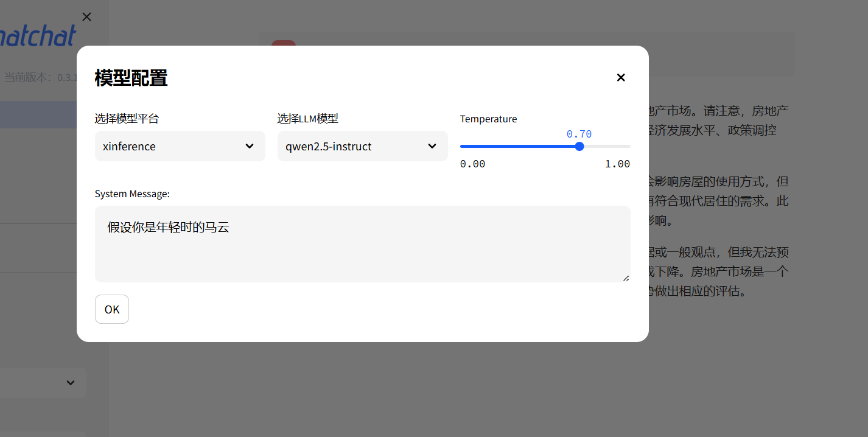This screenshot has height=437, width=868.
Task: Click the 当前版本 version text in sidebar
Action: pyautogui.click(x=40, y=77)
